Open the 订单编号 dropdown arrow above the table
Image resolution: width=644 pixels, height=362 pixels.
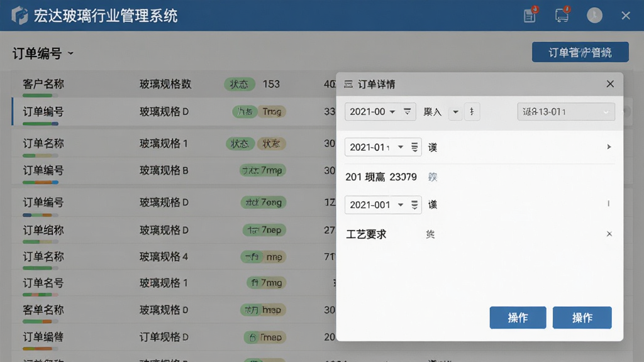point(70,53)
